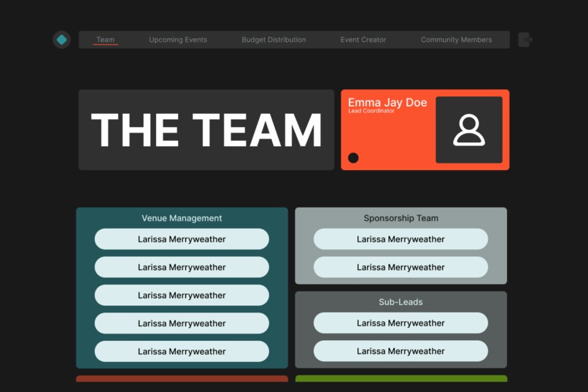The image size is (588, 392).
Task: Select the Community Members tab
Action: point(456,39)
